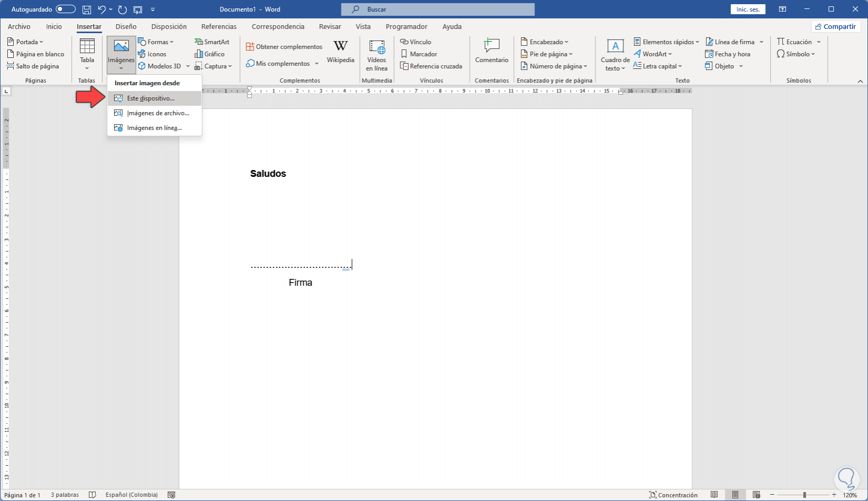Insert a table with Tabla
The width and height of the screenshot is (868, 501).
click(87, 55)
